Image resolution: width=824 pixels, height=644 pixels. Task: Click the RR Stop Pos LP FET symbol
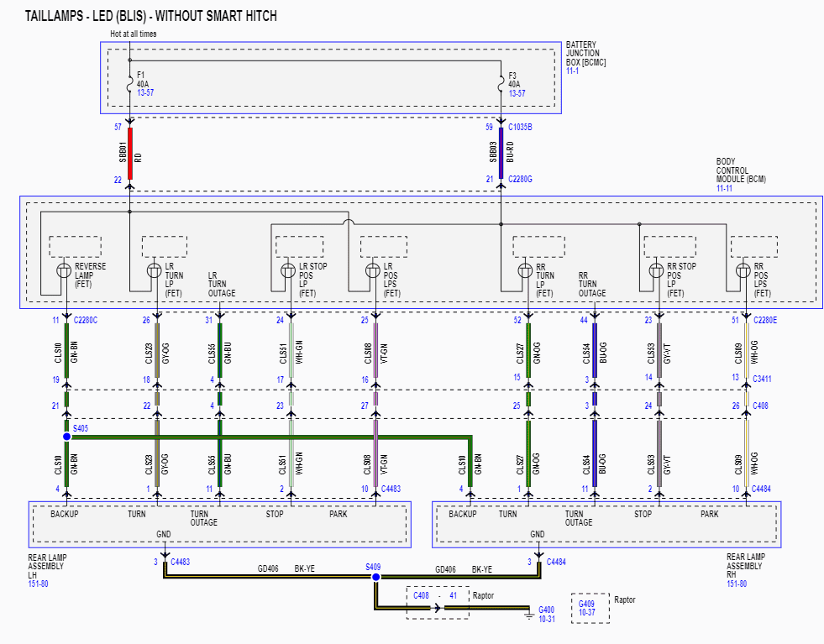coord(658,270)
